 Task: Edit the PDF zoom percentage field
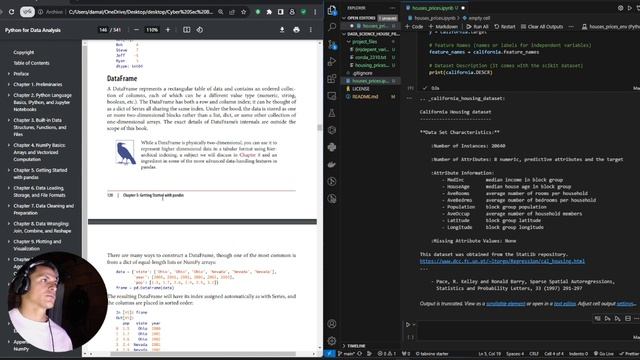click(152, 30)
